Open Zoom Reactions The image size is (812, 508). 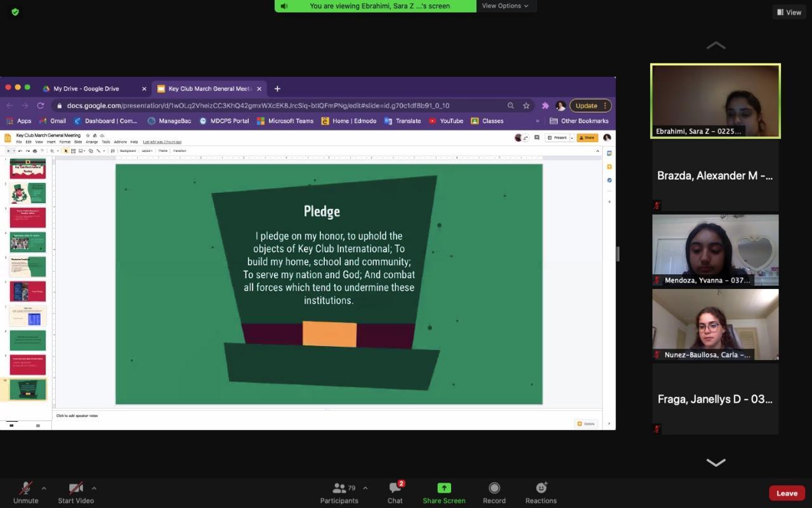tap(541, 492)
